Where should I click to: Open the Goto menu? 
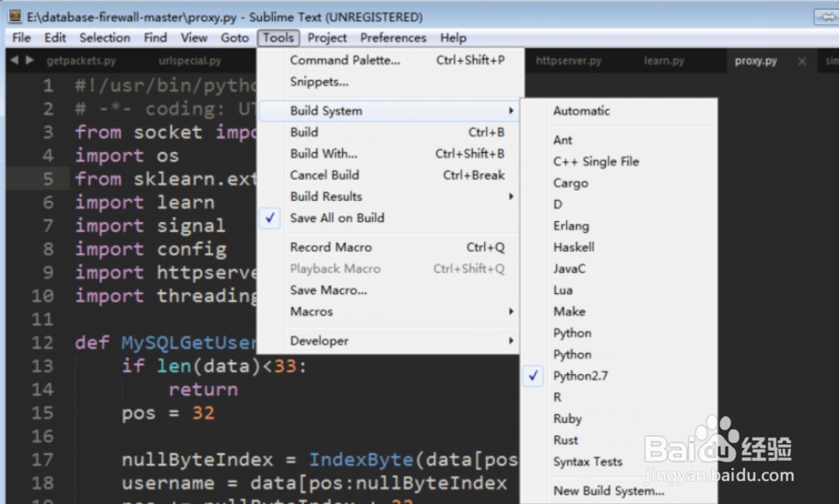[x=234, y=38]
